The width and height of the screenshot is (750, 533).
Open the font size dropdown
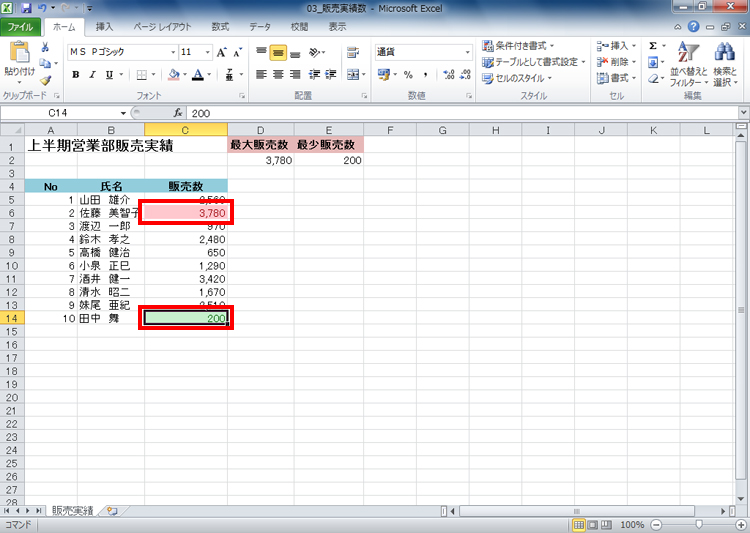208,52
